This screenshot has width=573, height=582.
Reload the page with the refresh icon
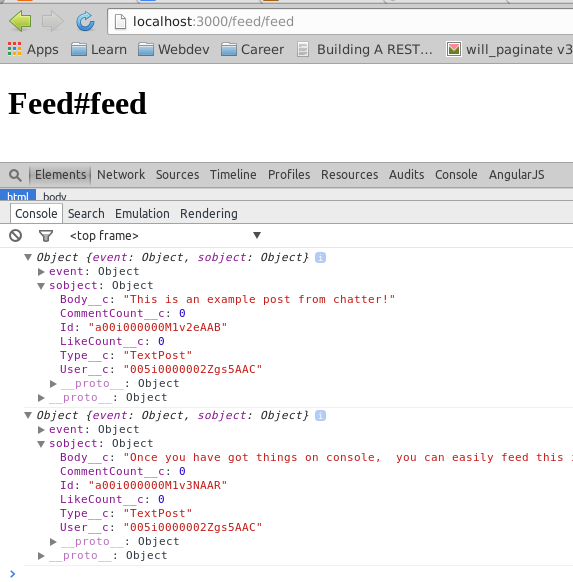pos(85,21)
